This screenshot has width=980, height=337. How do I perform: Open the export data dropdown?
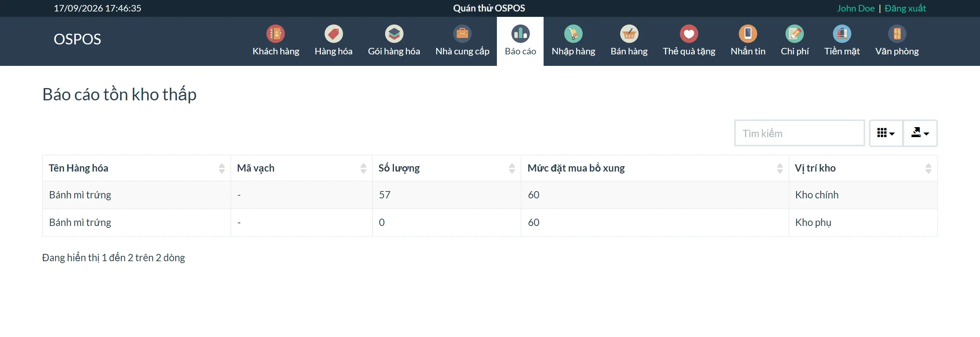click(x=920, y=133)
